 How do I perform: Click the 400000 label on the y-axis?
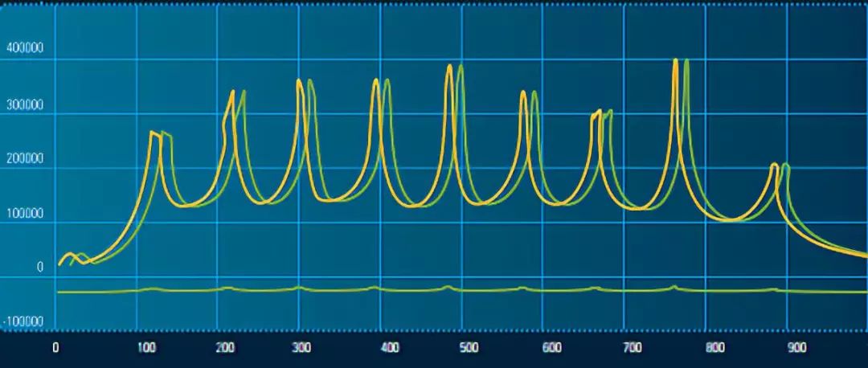point(24,49)
